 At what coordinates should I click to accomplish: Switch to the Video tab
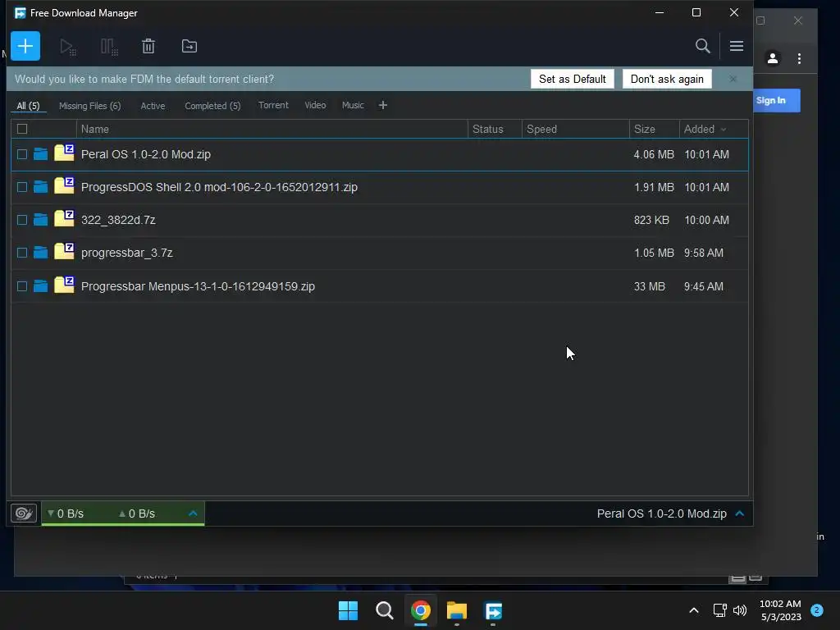click(x=315, y=105)
